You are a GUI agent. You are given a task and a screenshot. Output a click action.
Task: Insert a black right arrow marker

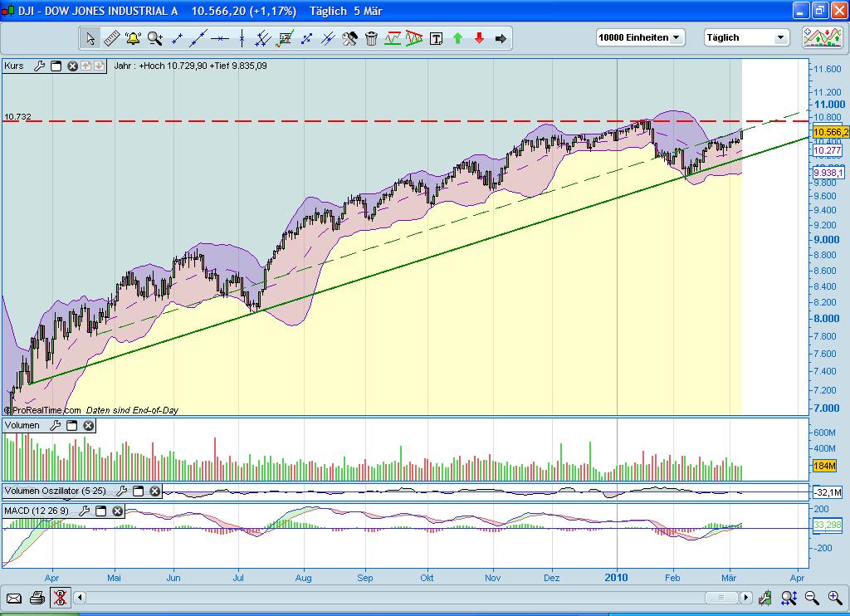point(501,38)
